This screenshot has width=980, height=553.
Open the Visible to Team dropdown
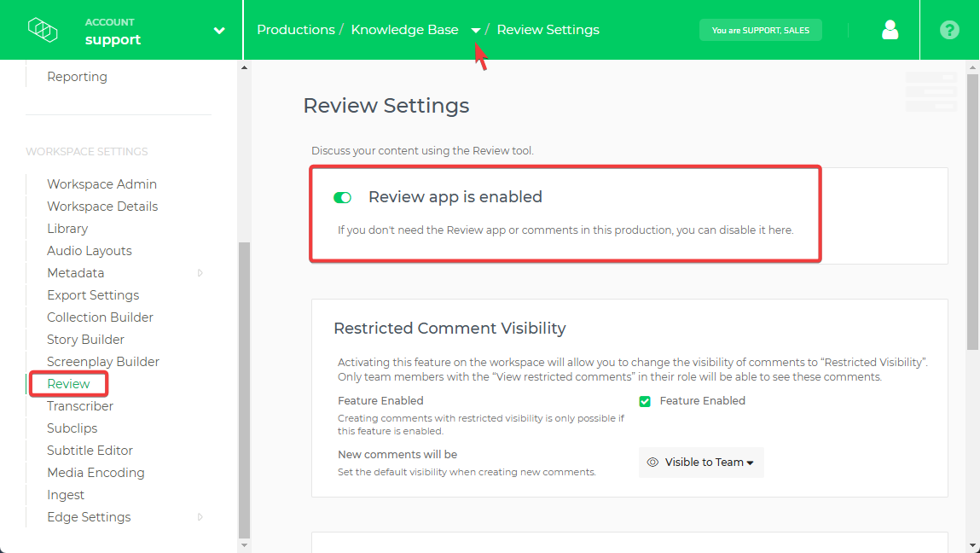(701, 463)
